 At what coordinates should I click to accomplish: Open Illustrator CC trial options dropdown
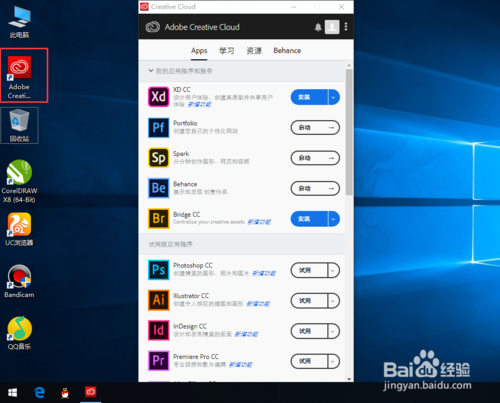[334, 301]
